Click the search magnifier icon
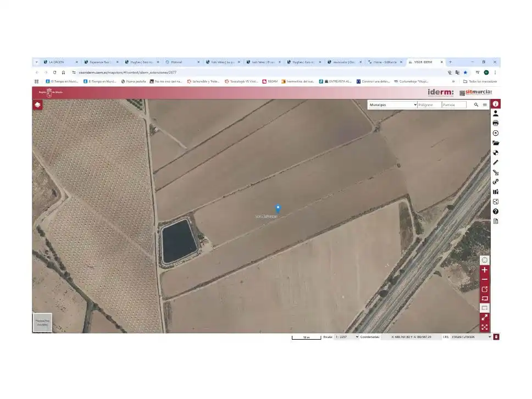532x399 pixels. coord(476,105)
